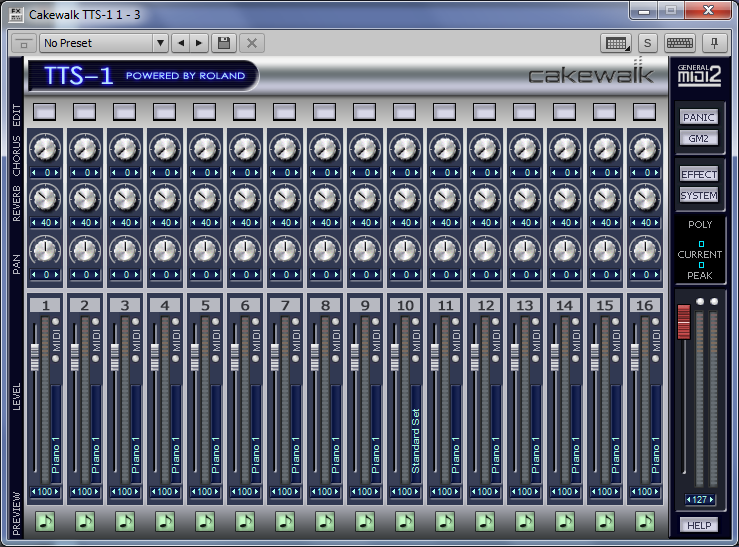Preview the sound of channel 16

(x=645, y=521)
